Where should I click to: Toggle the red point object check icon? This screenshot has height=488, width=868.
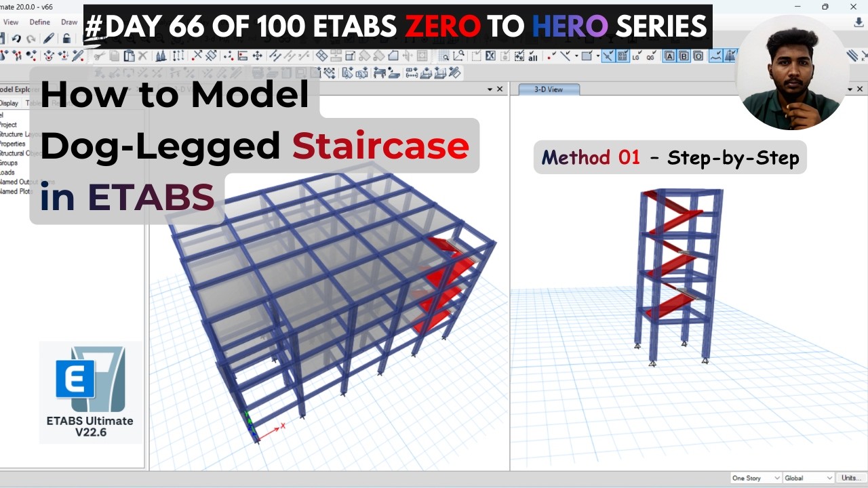551,56
